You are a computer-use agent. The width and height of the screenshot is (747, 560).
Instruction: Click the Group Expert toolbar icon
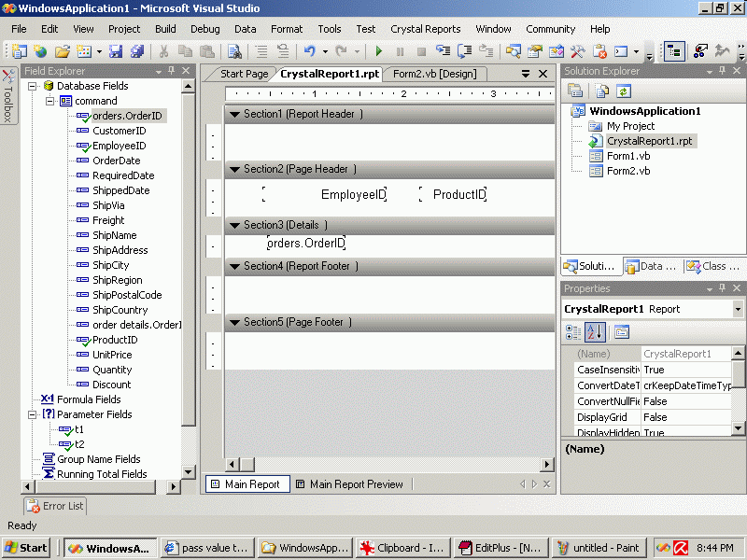click(x=700, y=51)
